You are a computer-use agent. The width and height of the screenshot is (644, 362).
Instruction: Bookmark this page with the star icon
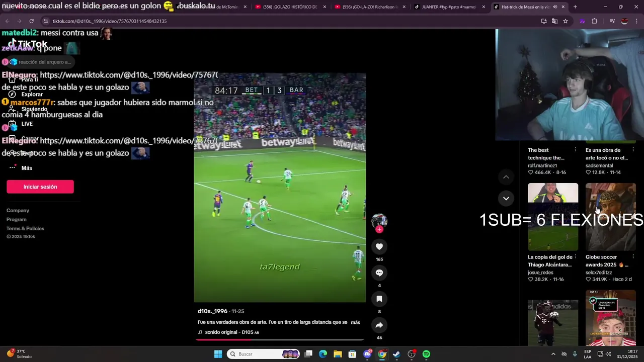(x=566, y=21)
